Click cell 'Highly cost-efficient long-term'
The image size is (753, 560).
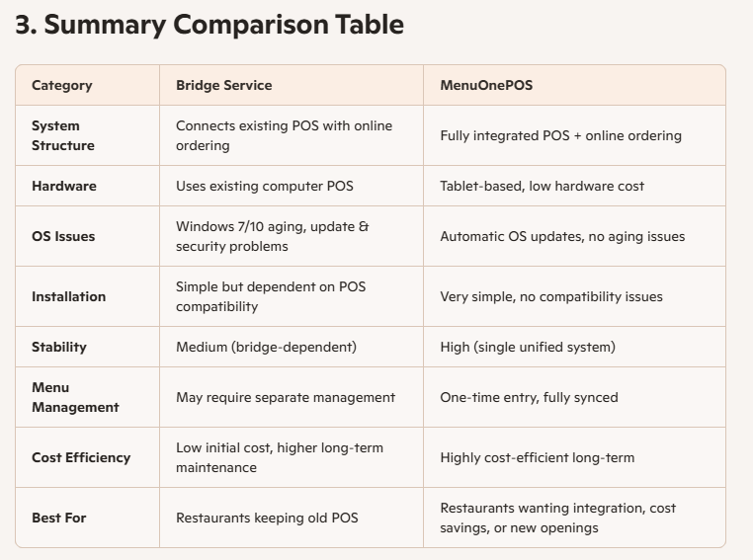(538, 457)
